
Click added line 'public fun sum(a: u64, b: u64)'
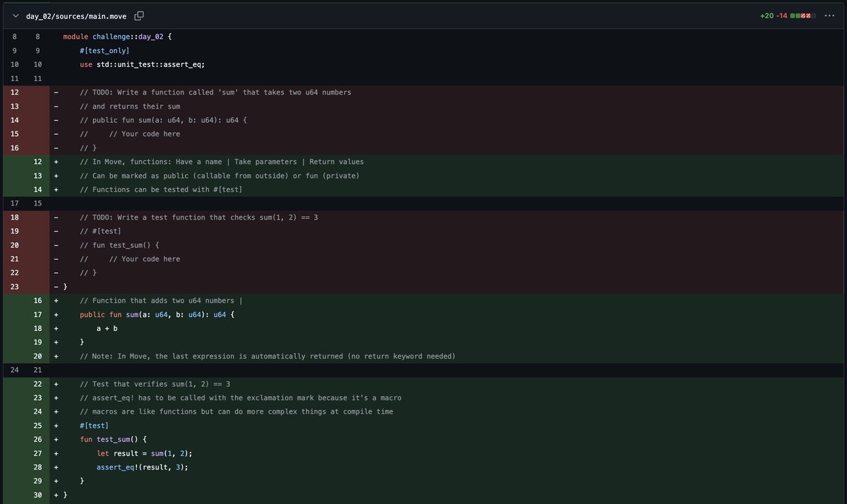(x=157, y=314)
